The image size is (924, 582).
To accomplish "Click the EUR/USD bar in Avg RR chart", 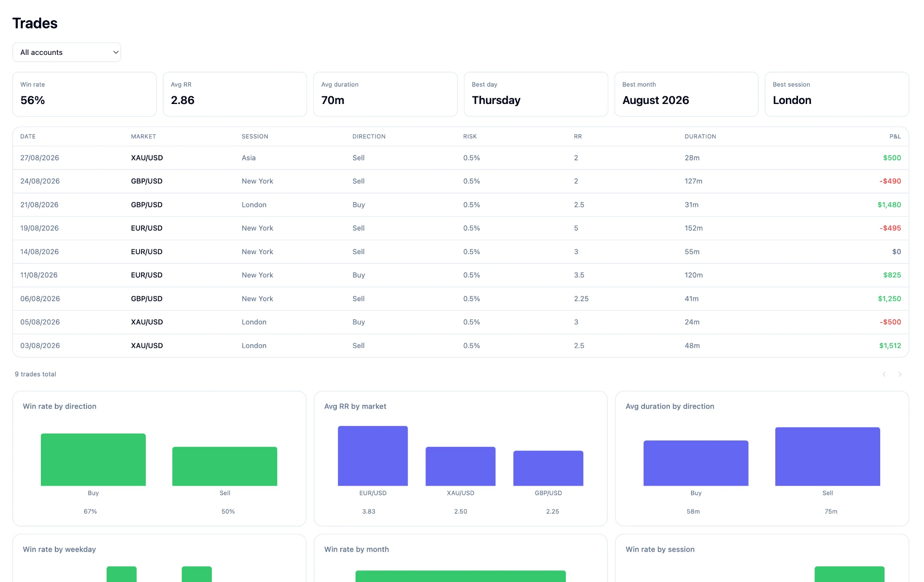I will point(373,456).
